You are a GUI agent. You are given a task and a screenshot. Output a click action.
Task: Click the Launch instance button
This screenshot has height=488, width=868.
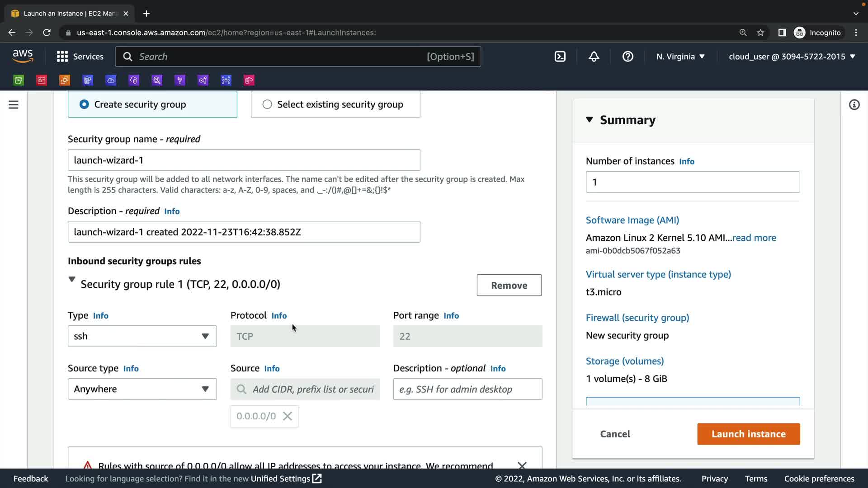pos(748,434)
